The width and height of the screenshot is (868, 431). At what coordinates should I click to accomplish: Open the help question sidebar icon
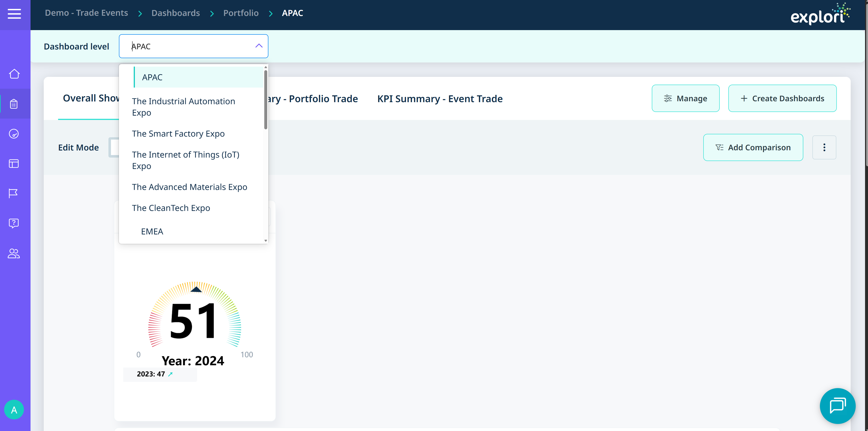[x=14, y=223]
